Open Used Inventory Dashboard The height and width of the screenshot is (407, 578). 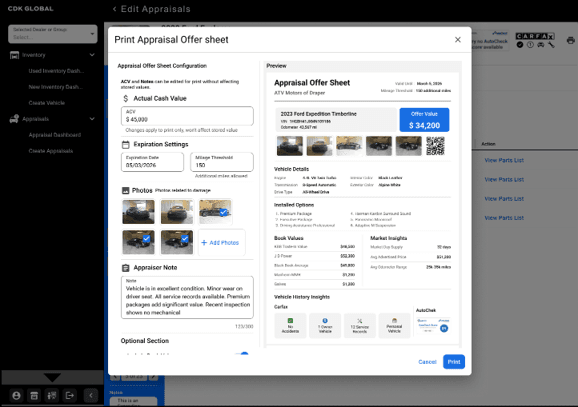pos(56,71)
